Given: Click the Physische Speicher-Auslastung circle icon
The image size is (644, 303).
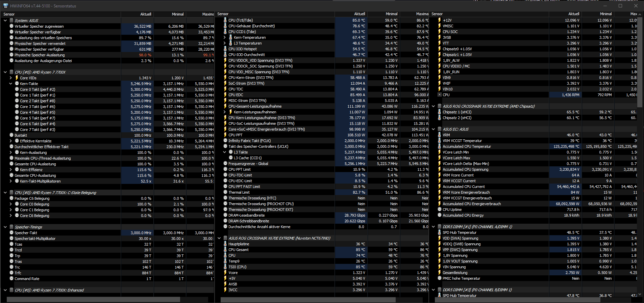Looking at the screenshot, I should point(11,55).
